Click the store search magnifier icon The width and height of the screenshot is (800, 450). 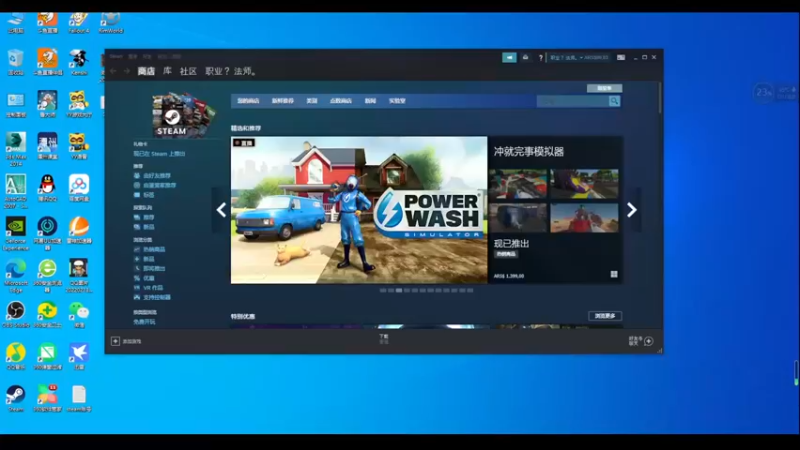pos(614,101)
